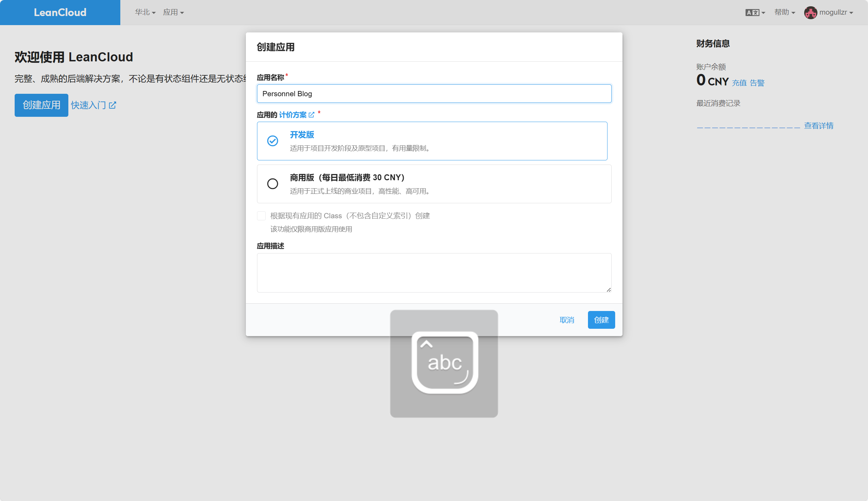Click the textarea resize handle in 应用描述
Screen dimensions: 868x501
[x=609, y=290]
